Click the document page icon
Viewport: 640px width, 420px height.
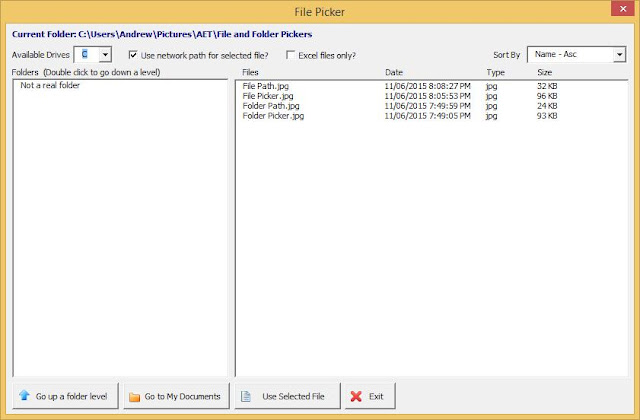(246, 396)
